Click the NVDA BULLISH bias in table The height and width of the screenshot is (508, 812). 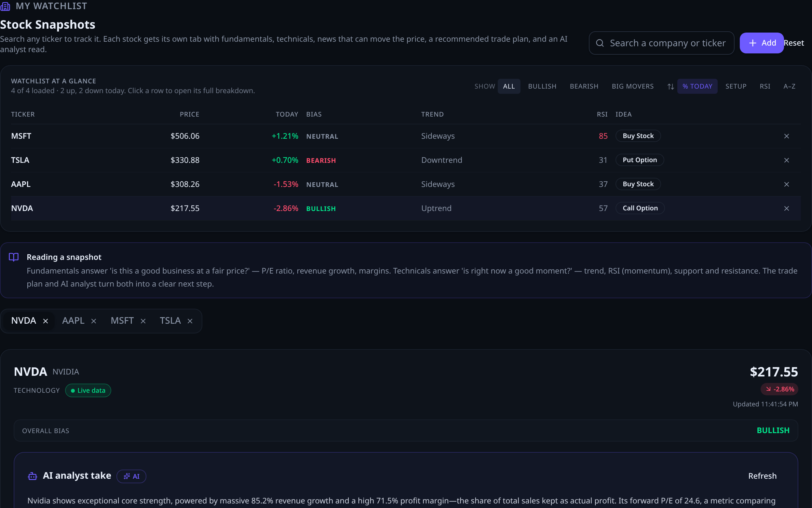[x=321, y=209]
